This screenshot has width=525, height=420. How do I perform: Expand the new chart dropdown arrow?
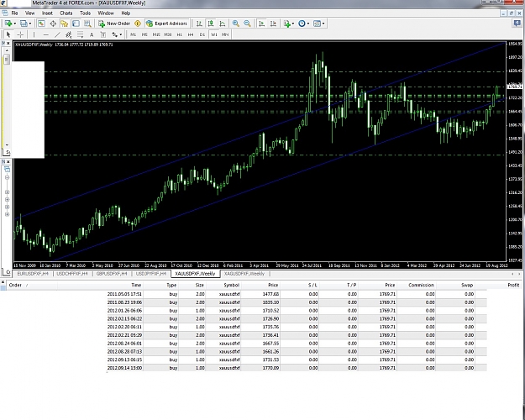[15, 24]
